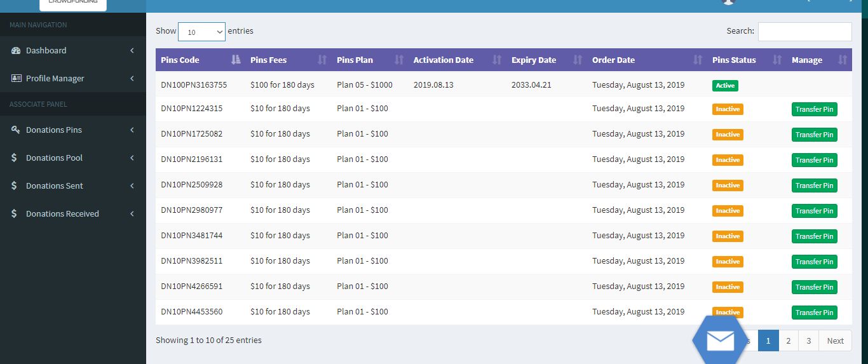This screenshot has height=364, width=868.
Task: Click the Donations Pins key icon
Action: 16,130
